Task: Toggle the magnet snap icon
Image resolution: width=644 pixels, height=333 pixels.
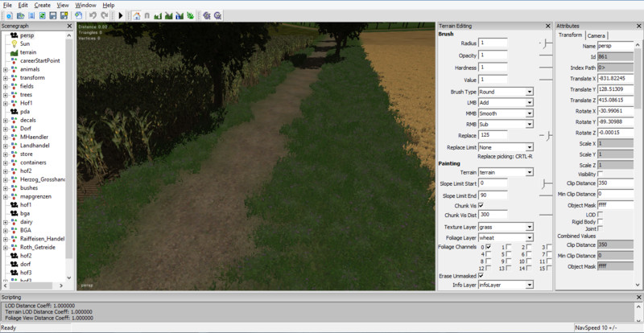Action: (x=147, y=15)
